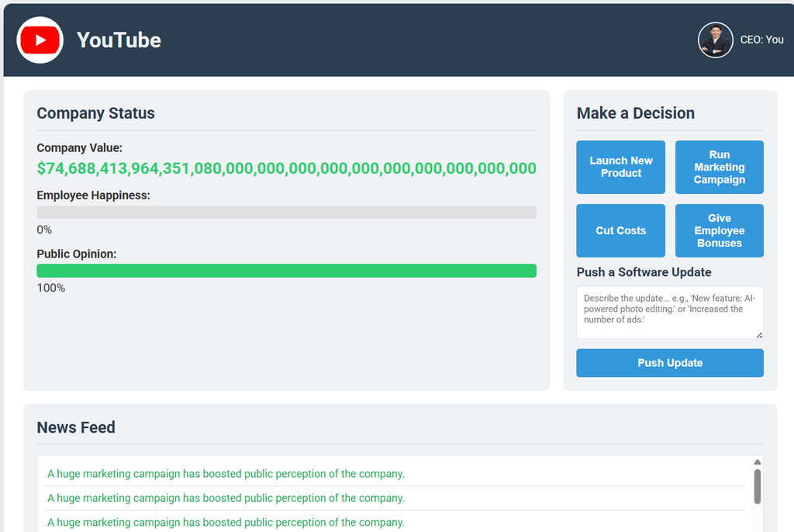
Task: Grab the textarea resize handle corner
Action: point(759,335)
